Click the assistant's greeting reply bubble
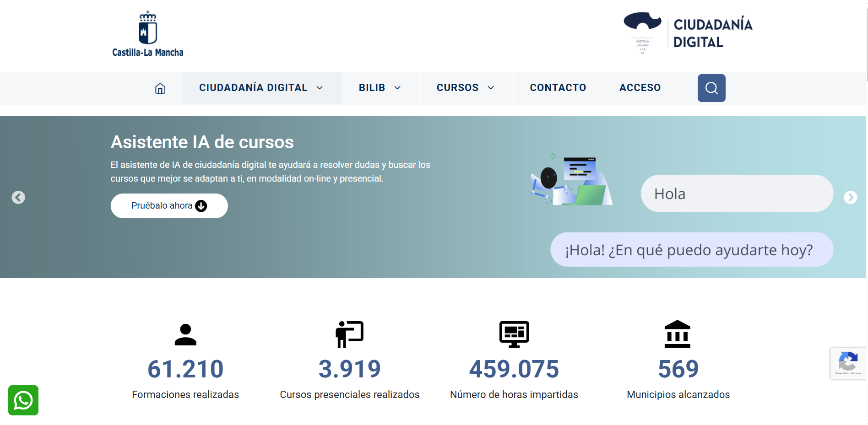The width and height of the screenshot is (868, 425). pyautogui.click(x=691, y=250)
